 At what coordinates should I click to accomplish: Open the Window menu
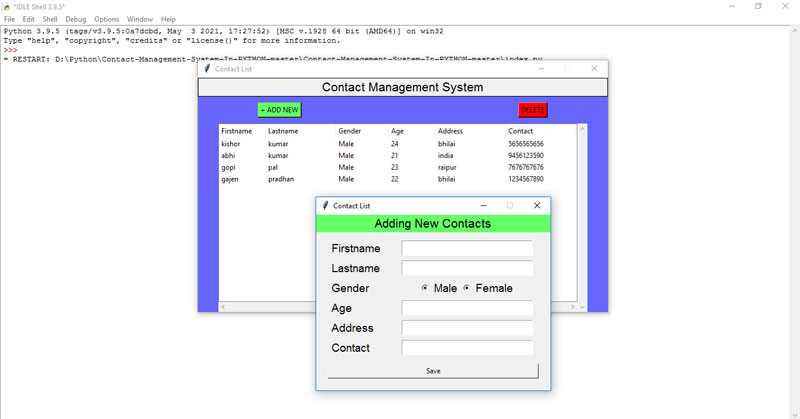pos(139,19)
